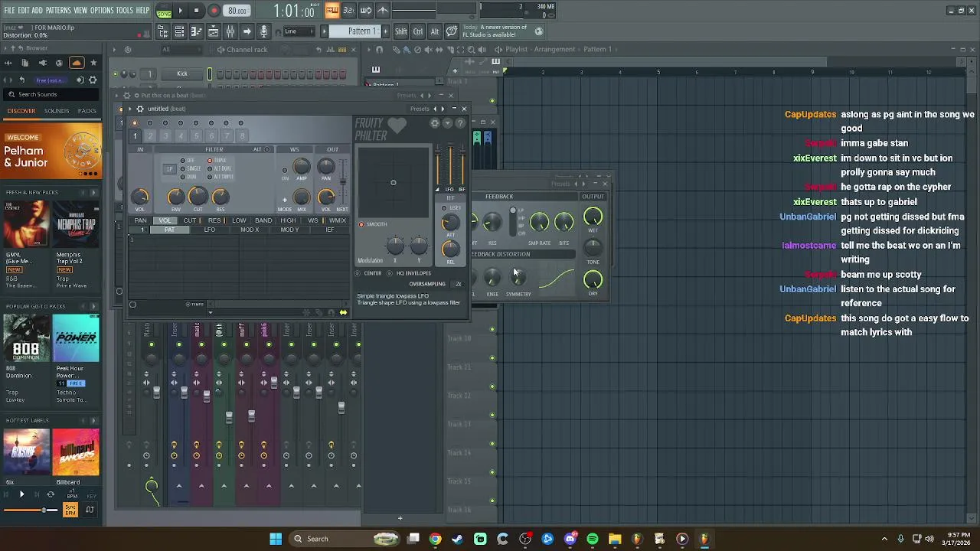Switch to the DISCOVER tab
This screenshot has width=980, height=551.
[21, 111]
